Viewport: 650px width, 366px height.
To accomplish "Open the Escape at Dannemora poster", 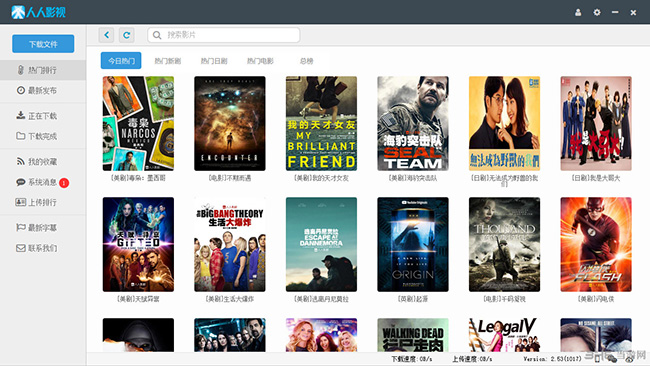I will coord(321,244).
